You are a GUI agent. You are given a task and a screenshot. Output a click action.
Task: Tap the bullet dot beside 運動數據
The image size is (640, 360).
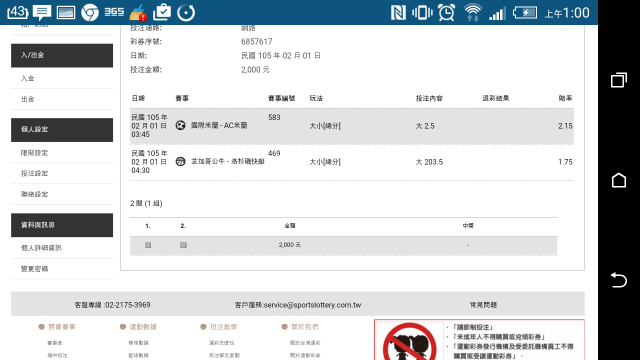coord(122,327)
